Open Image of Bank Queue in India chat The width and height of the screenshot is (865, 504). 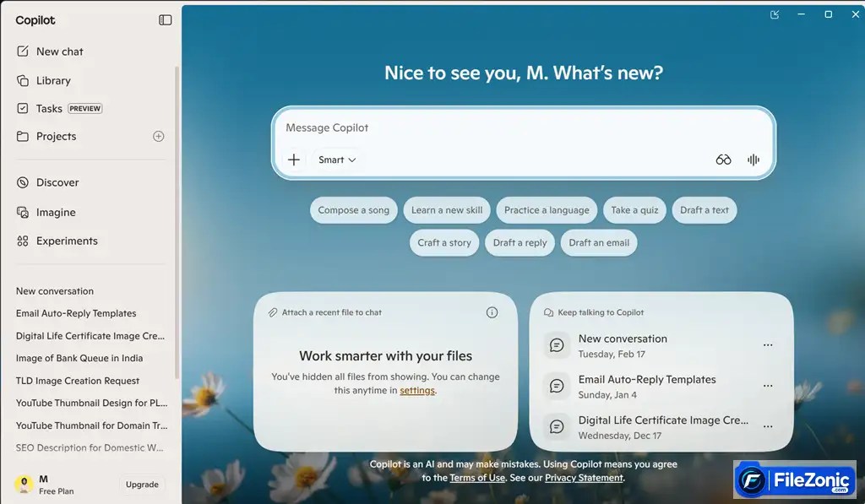coord(79,359)
